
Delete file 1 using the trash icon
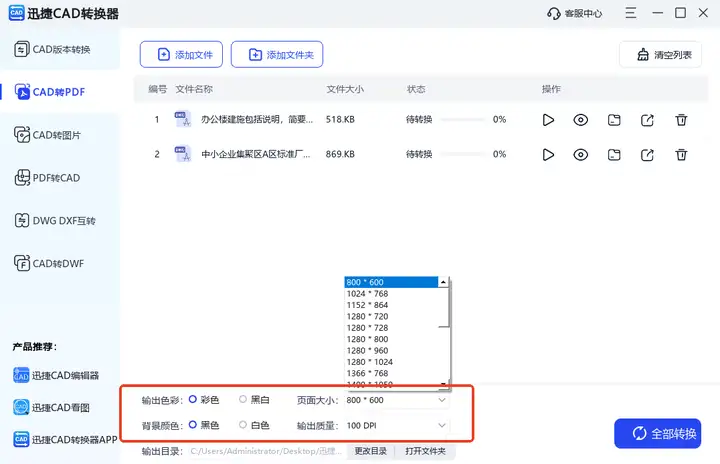coord(681,120)
